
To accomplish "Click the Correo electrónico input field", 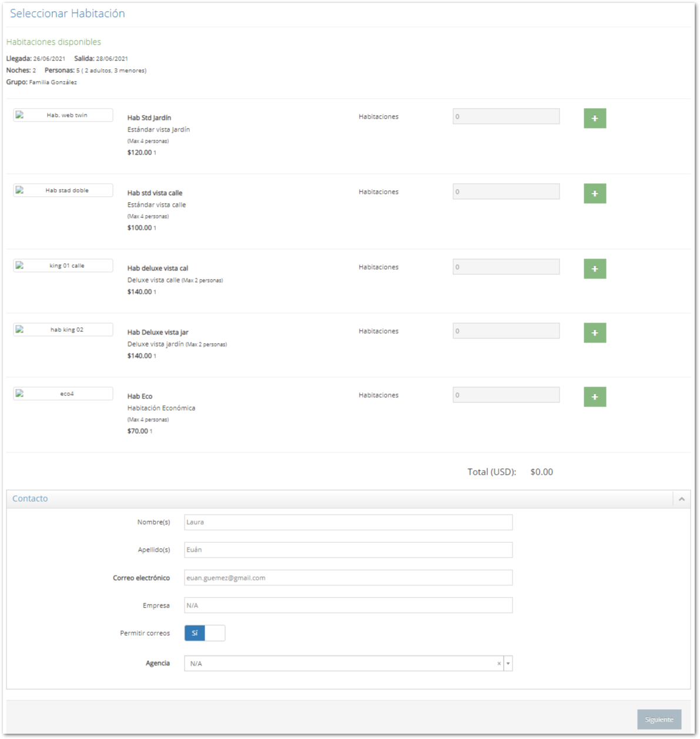I will [x=348, y=577].
